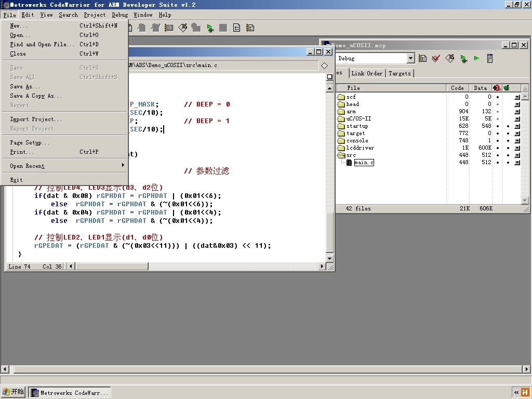
Task: Open the popup arrow on arm row
Action: click(x=517, y=112)
